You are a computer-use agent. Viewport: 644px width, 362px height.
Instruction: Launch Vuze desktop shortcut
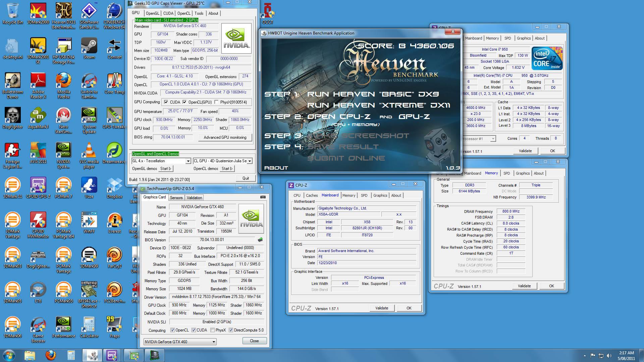89,188
